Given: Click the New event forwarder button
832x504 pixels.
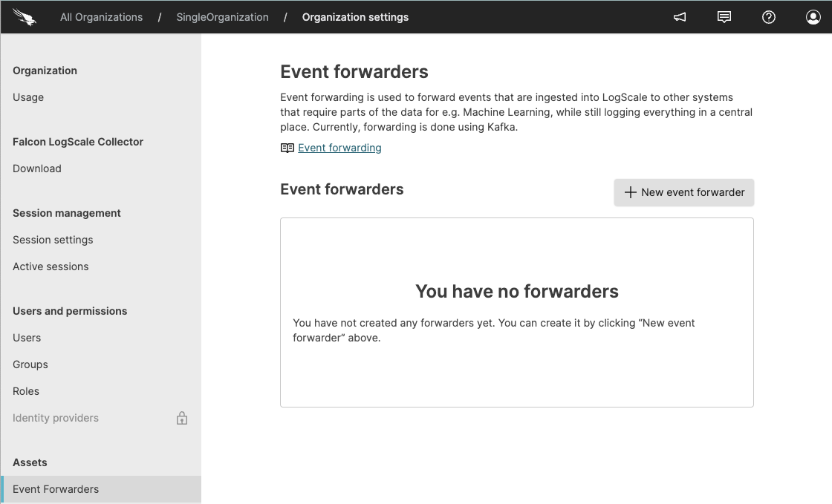Looking at the screenshot, I should pos(683,192).
